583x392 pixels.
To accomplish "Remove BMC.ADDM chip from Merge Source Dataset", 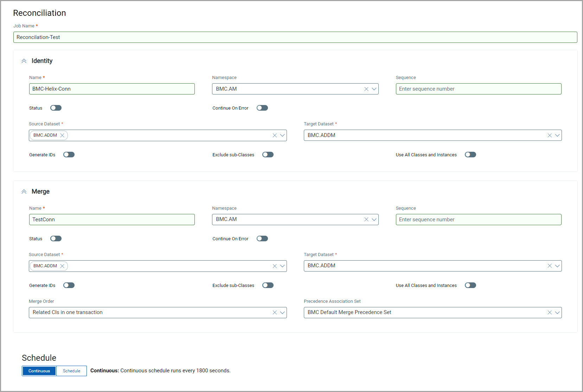I will coord(62,266).
